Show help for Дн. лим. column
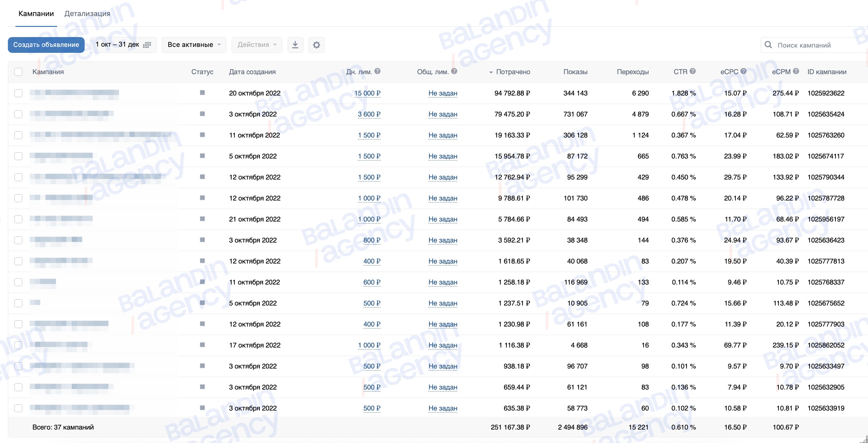868x443 pixels. pyautogui.click(x=377, y=71)
